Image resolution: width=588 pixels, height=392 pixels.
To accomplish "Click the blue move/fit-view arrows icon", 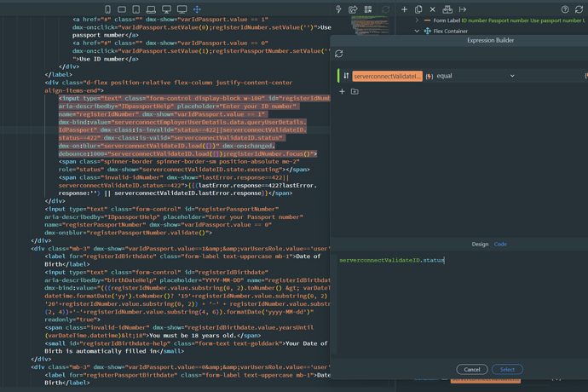I will tap(197, 9).
